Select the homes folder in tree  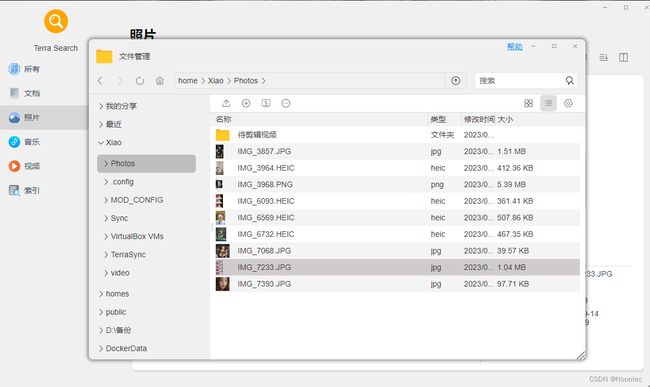[117, 294]
